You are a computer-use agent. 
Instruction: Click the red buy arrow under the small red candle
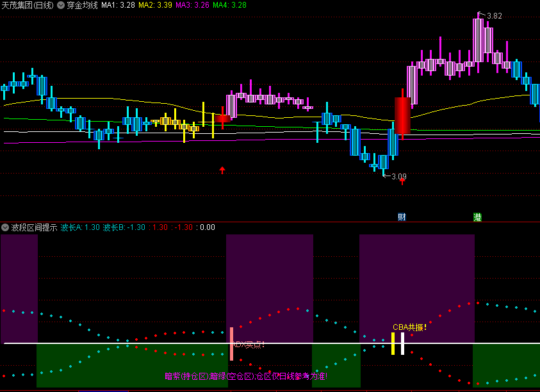pyautogui.click(x=222, y=170)
